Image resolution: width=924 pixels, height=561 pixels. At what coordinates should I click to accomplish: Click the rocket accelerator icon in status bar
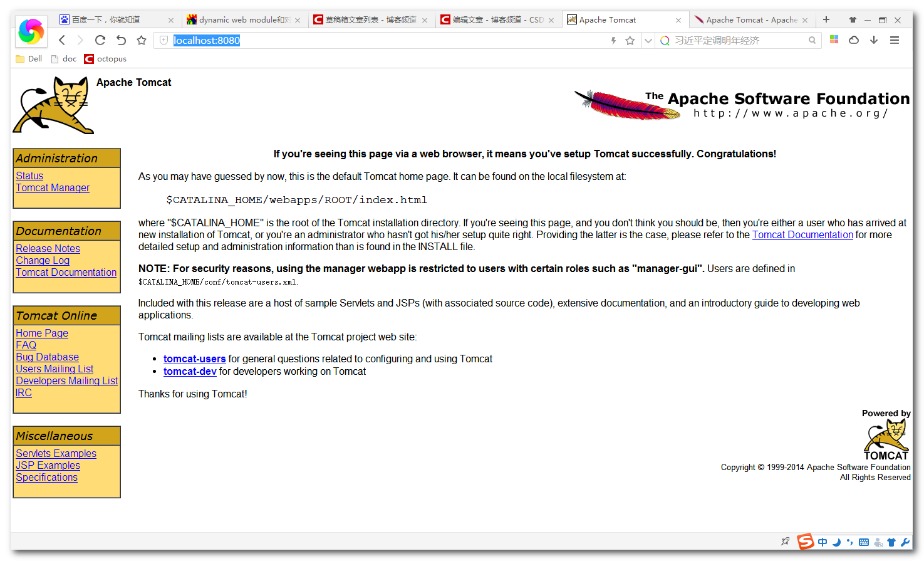785,542
